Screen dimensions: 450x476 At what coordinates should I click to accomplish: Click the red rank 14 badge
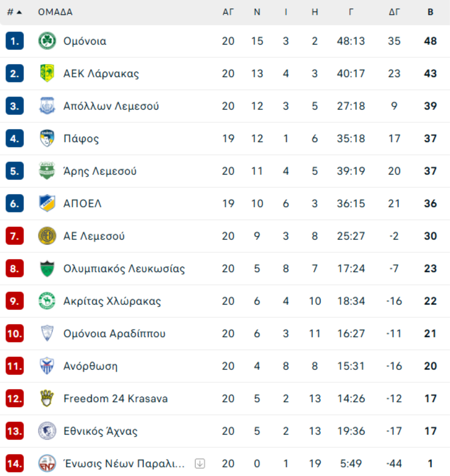(14, 463)
